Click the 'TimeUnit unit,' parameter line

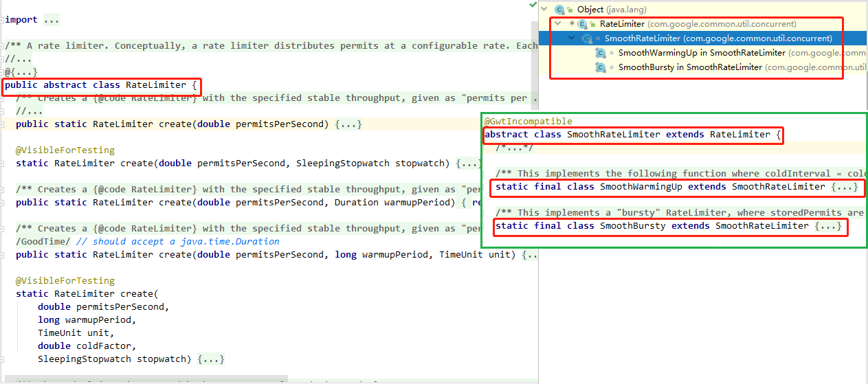tap(76, 333)
